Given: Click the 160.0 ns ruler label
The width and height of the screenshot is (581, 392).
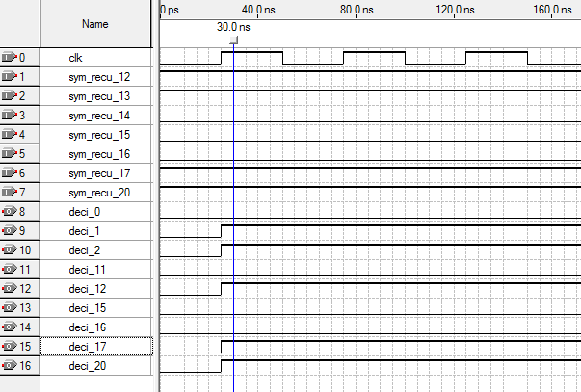Looking at the screenshot, I should (553, 9).
